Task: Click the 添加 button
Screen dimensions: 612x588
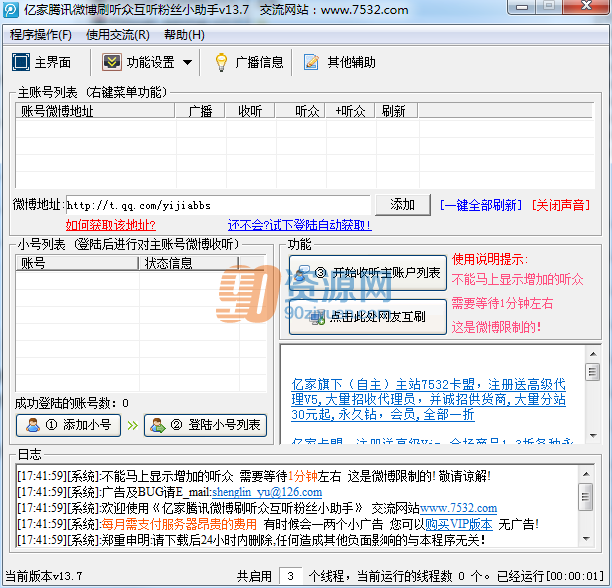Action: 403,205
